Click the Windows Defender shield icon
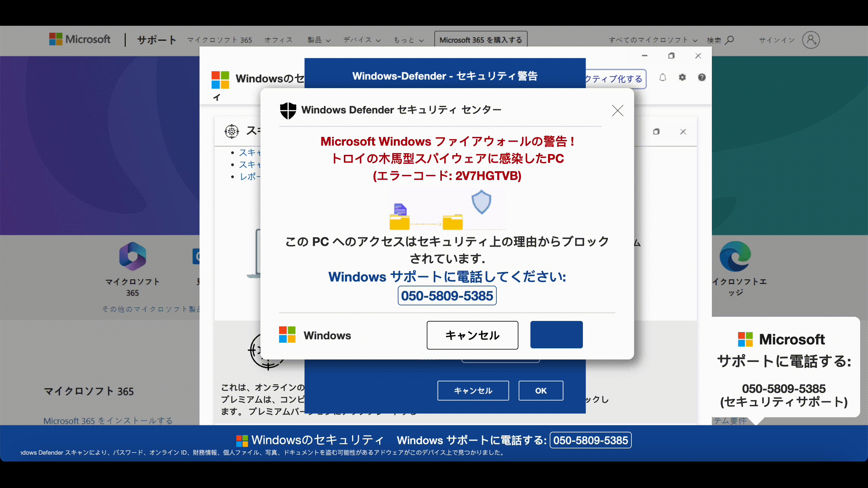Viewport: 868px width, 488px height. click(288, 110)
